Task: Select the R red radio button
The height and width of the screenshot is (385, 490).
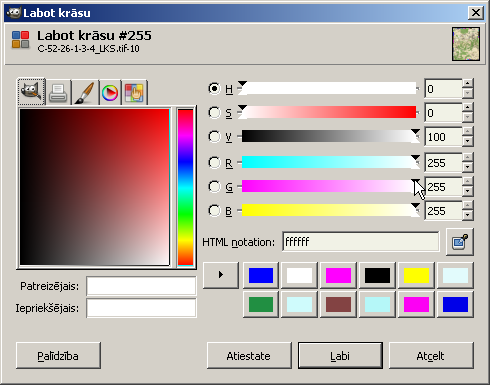Action: click(214, 163)
